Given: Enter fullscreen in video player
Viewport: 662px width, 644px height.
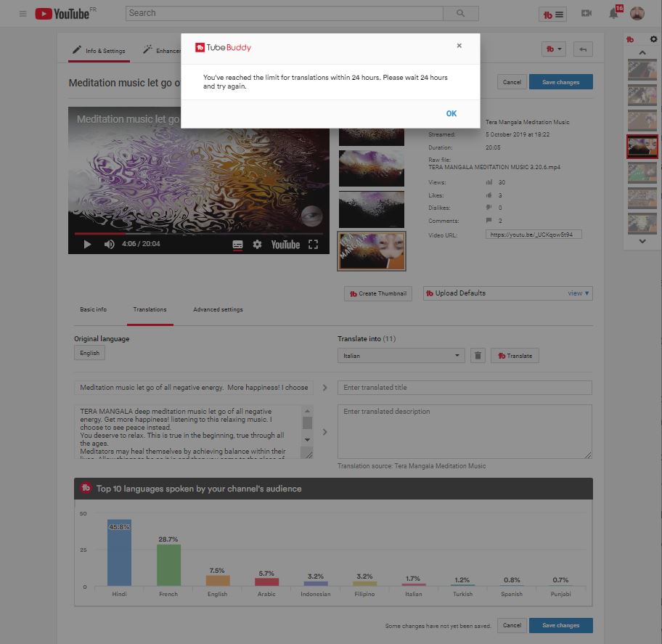Looking at the screenshot, I should (313, 245).
